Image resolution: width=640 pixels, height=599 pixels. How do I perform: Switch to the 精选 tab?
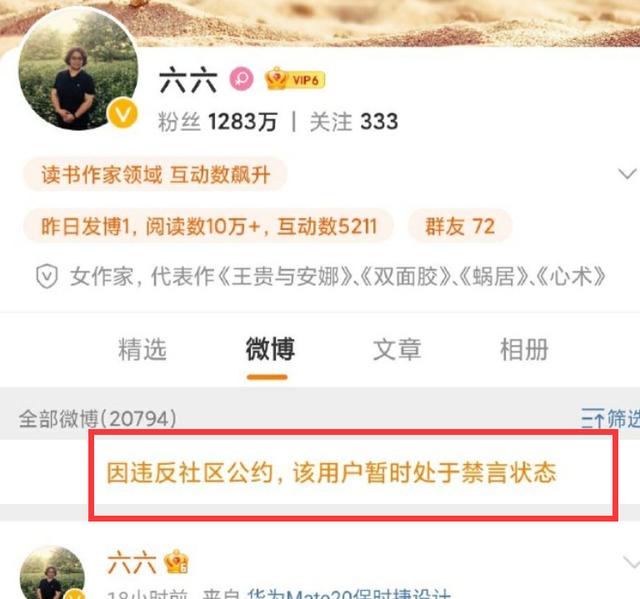tap(142, 350)
